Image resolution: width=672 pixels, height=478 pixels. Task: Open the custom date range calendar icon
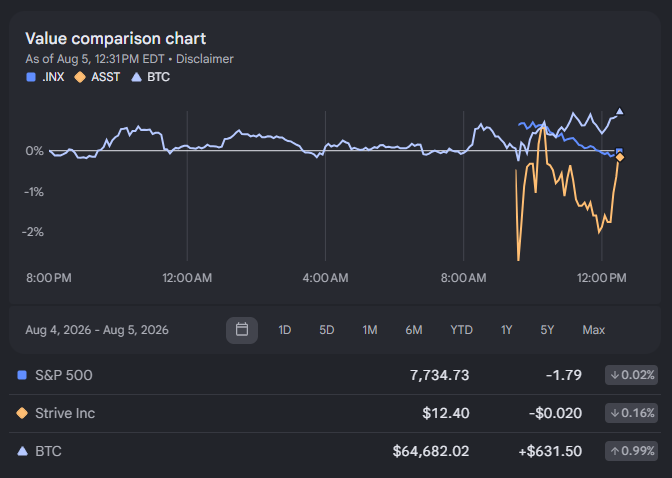[242, 330]
